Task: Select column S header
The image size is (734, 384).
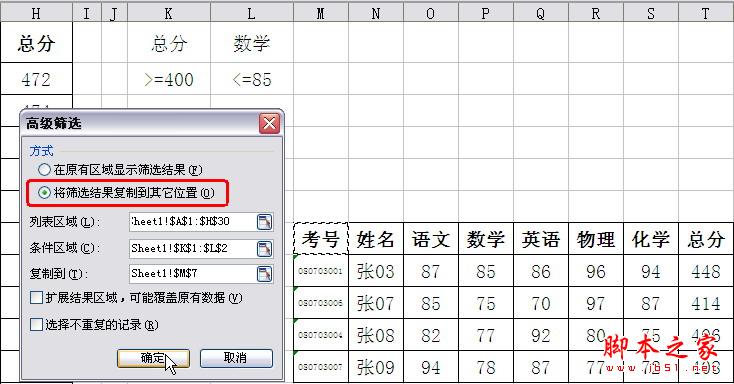Action: coord(651,14)
